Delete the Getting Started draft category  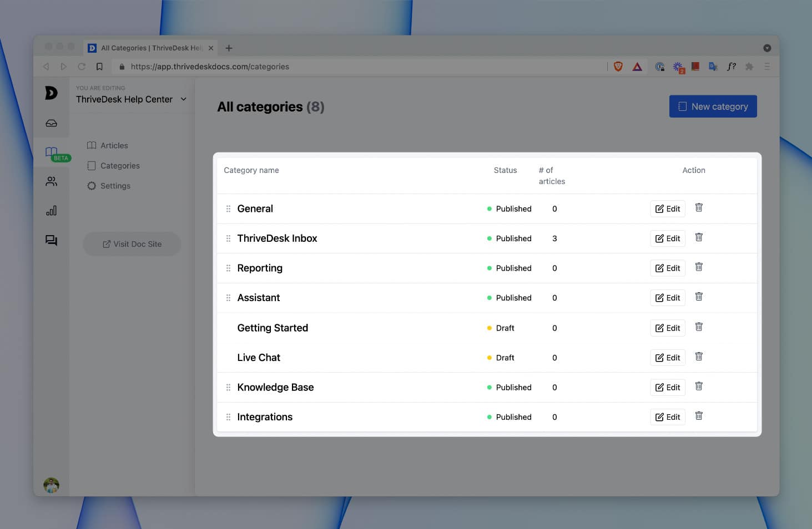click(x=699, y=327)
